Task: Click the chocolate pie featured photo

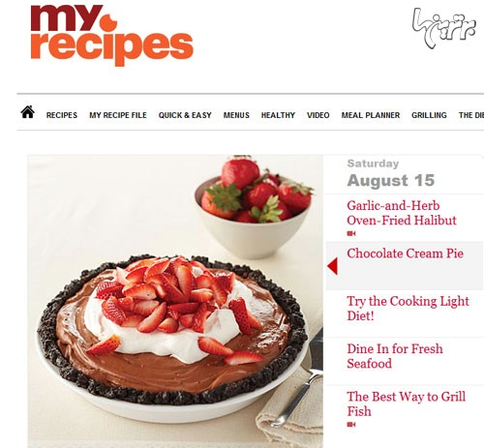Action: click(175, 301)
